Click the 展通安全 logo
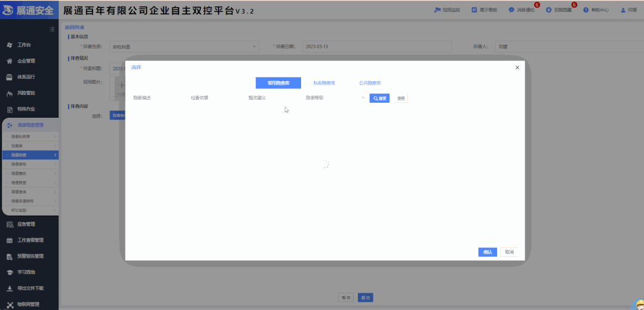644x310 pixels. coord(29,10)
